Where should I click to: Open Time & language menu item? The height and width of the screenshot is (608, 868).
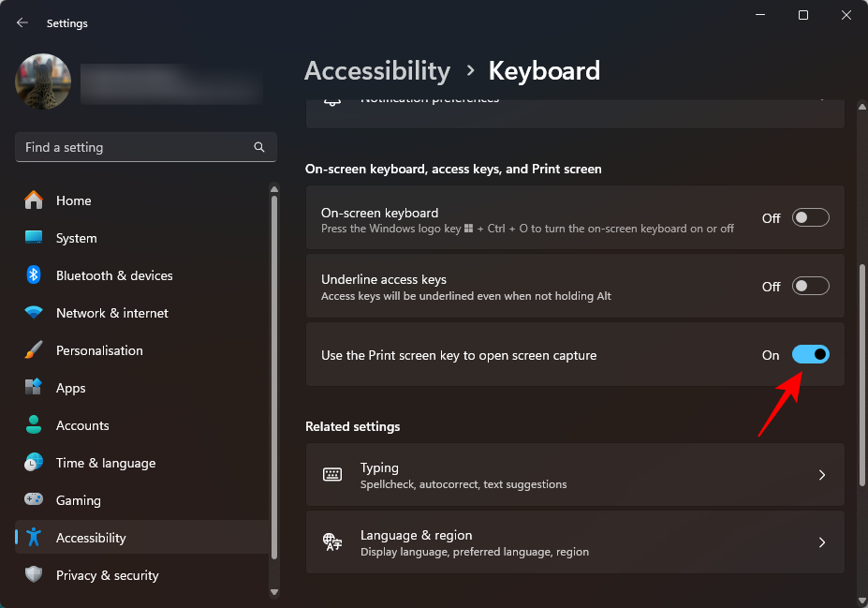106,463
